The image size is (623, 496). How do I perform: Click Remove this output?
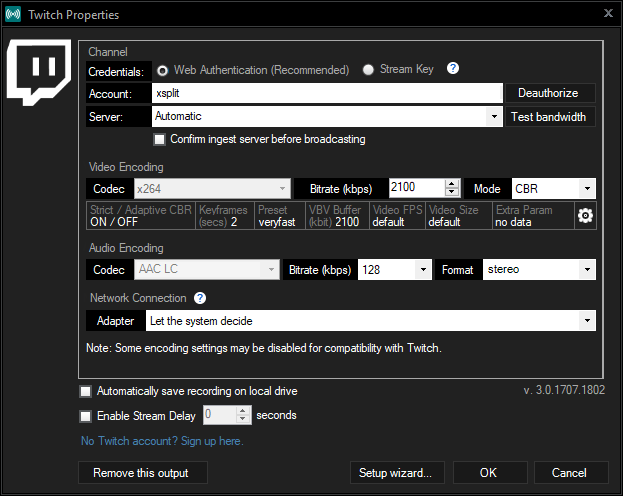[x=143, y=473]
